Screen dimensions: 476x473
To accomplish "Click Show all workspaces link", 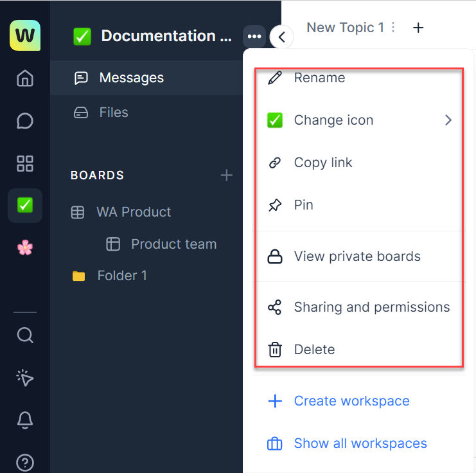I will [360, 443].
